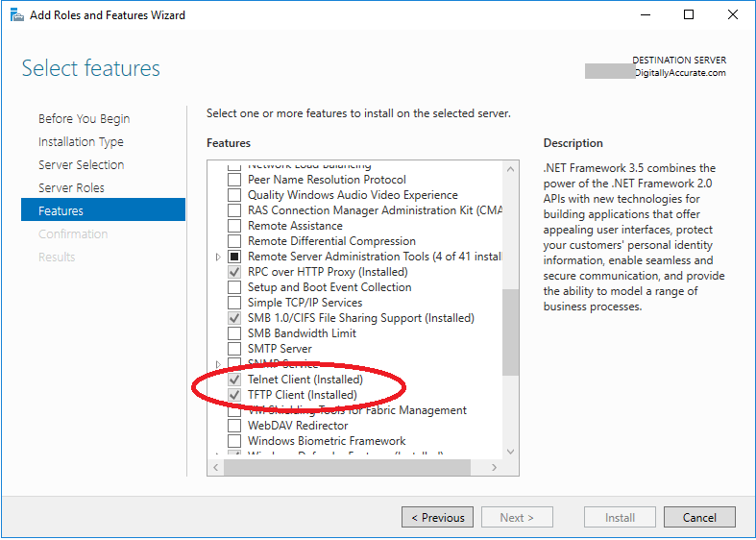Minimize the wizard window
Screen dimensions: 756x540
coord(646,15)
